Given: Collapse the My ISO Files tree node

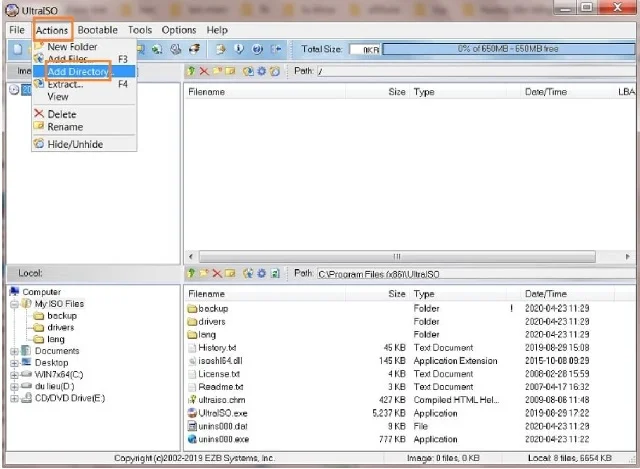Looking at the screenshot, I should tap(14, 304).
